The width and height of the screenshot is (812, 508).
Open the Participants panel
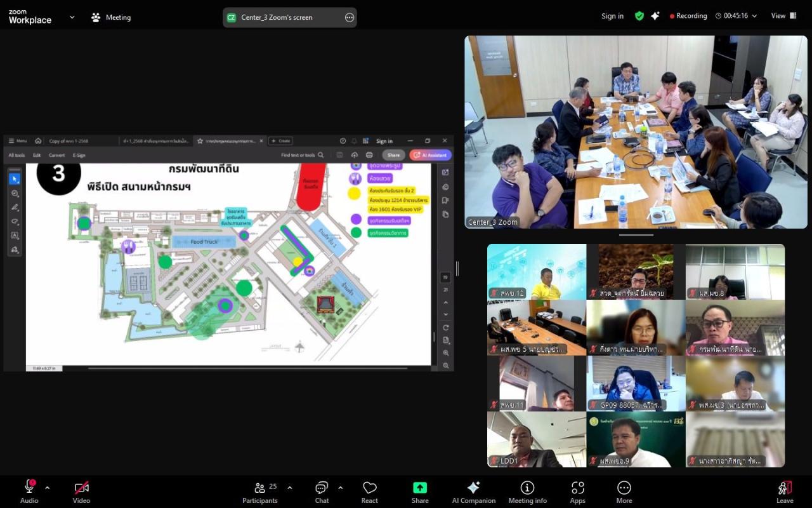coord(260,492)
